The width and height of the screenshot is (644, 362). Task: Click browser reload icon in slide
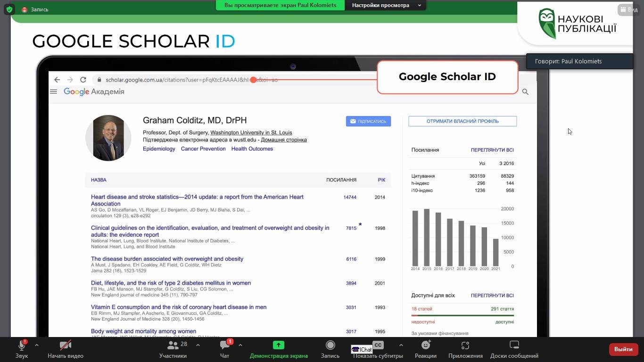coord(83,80)
